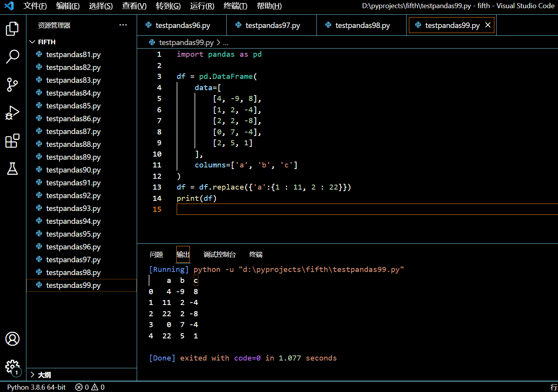
Task: Open testpandas92.py in explorer
Action: click(x=82, y=195)
